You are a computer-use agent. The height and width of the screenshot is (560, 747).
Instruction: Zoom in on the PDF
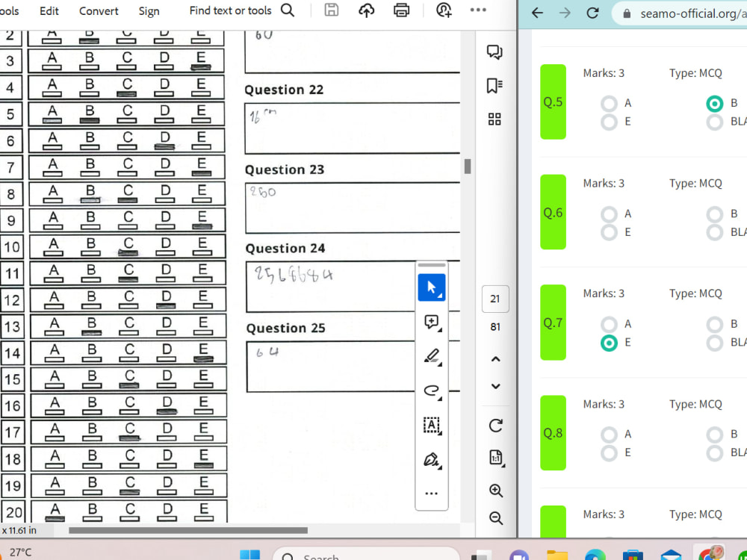coord(495,491)
